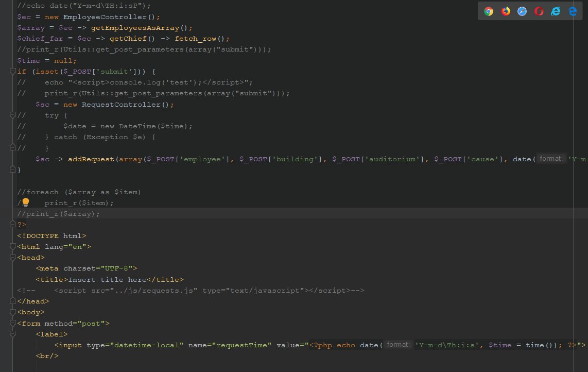Image resolution: width=588 pixels, height=372 pixels.
Task: Click the yellow lightbulb quick-fix icon
Action: pyautogui.click(x=26, y=202)
